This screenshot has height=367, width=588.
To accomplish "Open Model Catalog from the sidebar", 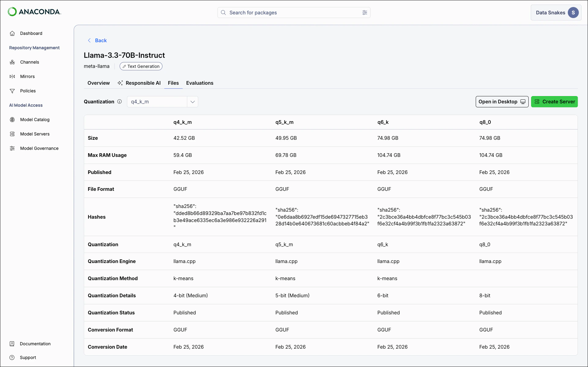I will [35, 120].
